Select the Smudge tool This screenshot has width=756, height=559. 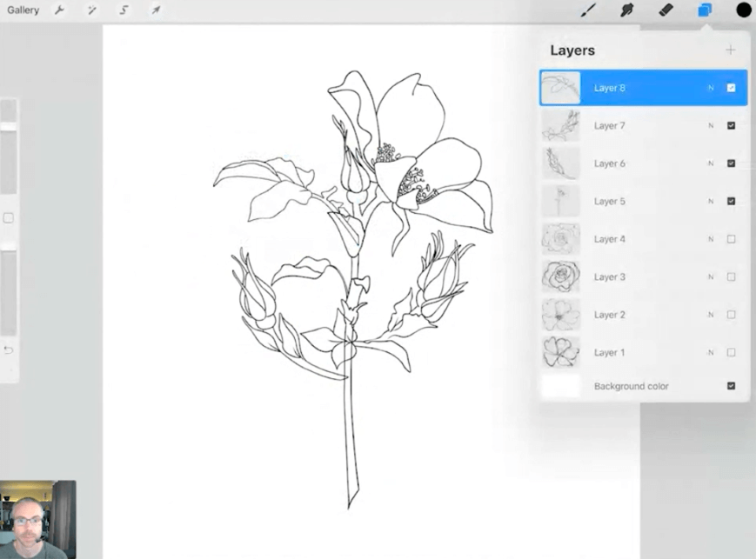(626, 10)
